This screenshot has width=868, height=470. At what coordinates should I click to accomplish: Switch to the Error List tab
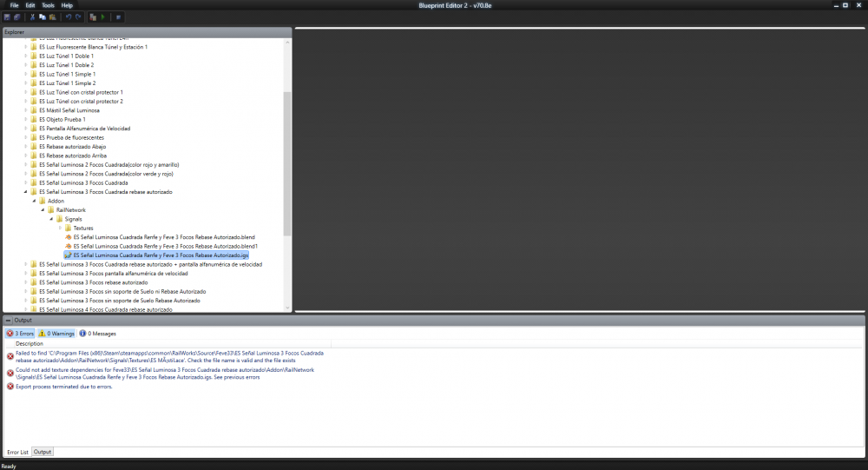(x=17, y=453)
